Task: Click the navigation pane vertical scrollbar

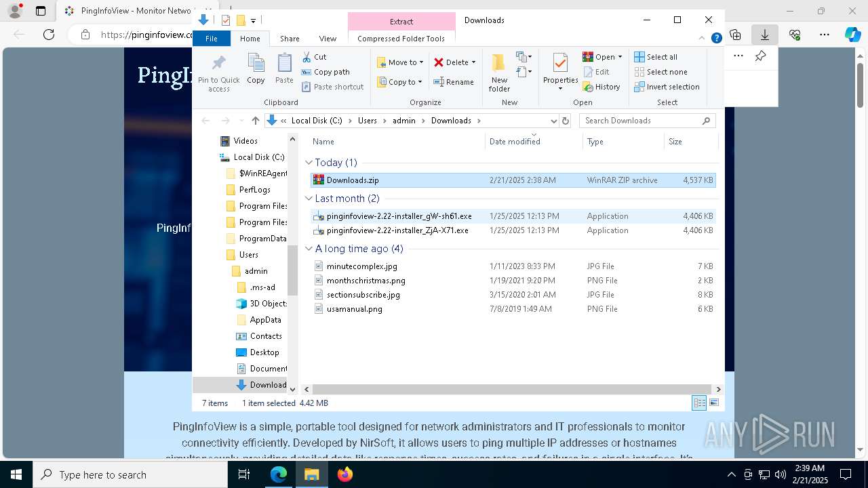Action: [x=293, y=270]
